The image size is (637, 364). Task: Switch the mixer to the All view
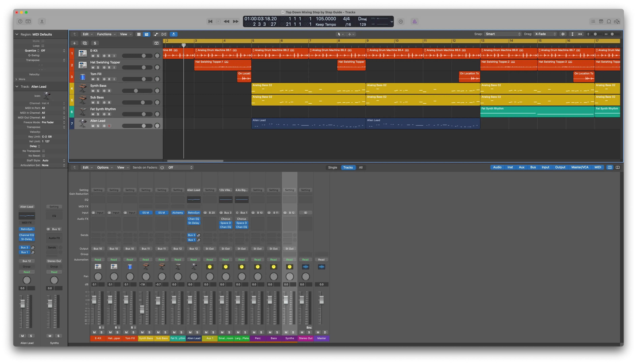coord(360,168)
